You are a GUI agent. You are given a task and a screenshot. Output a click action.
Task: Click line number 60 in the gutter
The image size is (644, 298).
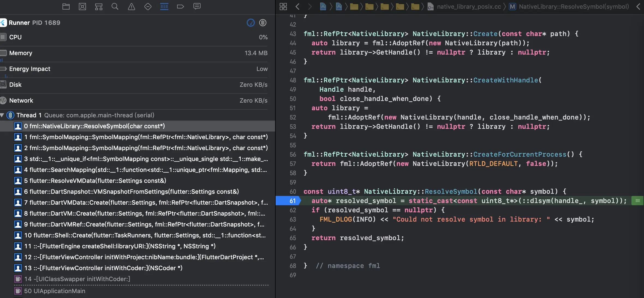click(x=293, y=192)
